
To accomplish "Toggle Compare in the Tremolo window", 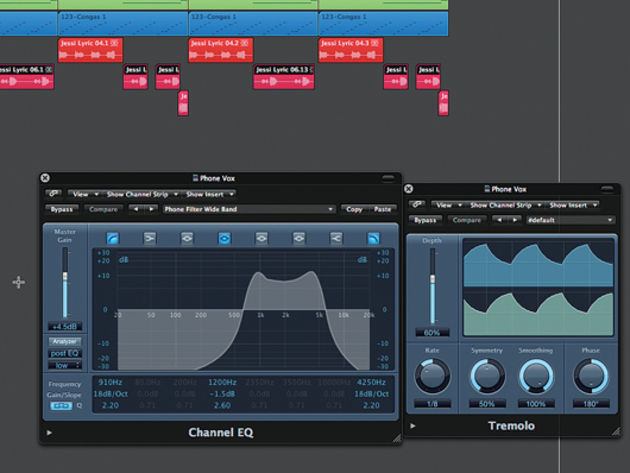I will click(x=467, y=220).
